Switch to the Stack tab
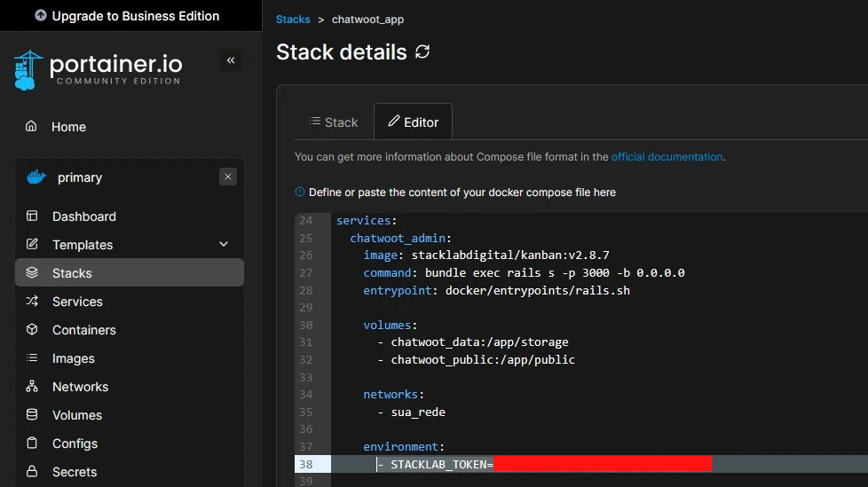Viewport: 868px width, 487px height. (333, 122)
